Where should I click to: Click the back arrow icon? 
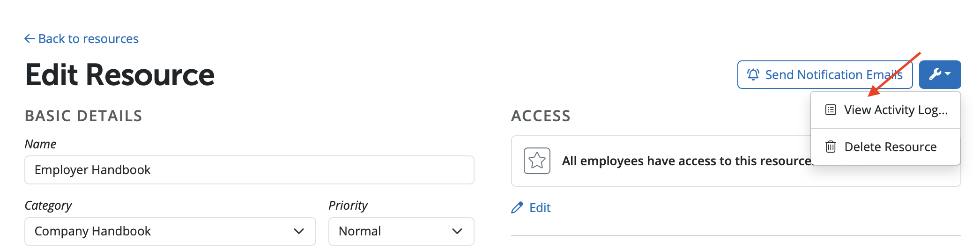click(29, 38)
